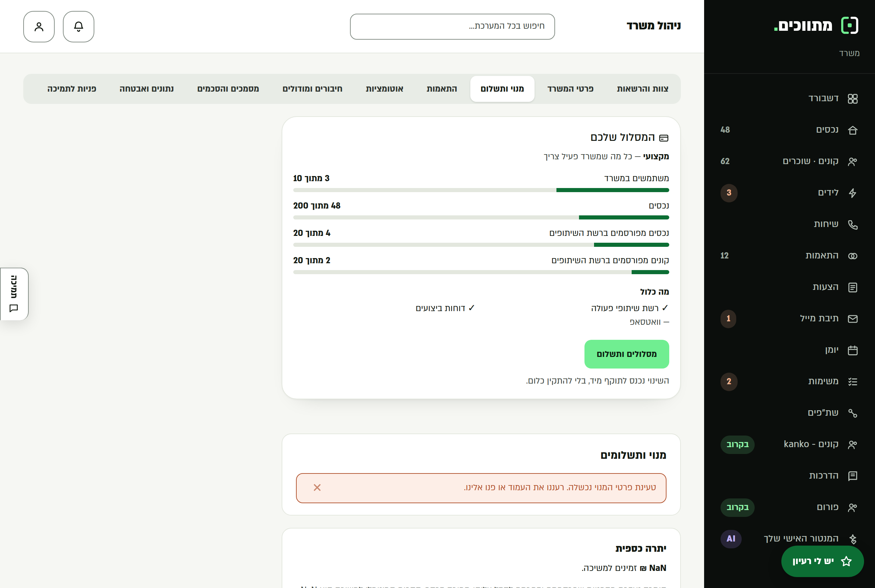Open שיחות using the phone icon
The image size is (875, 588).
point(852,224)
